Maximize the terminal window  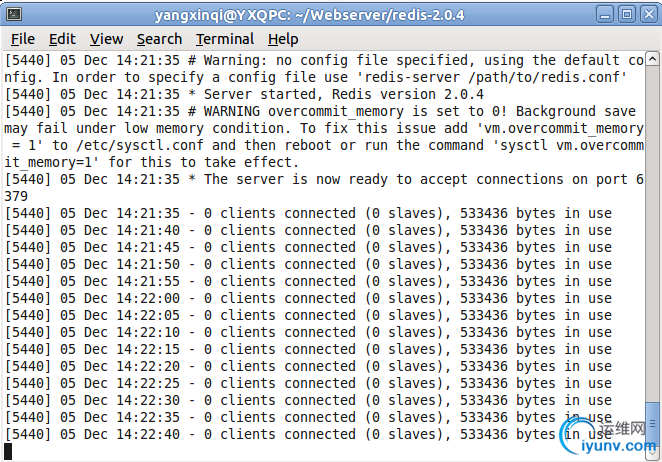(x=627, y=15)
